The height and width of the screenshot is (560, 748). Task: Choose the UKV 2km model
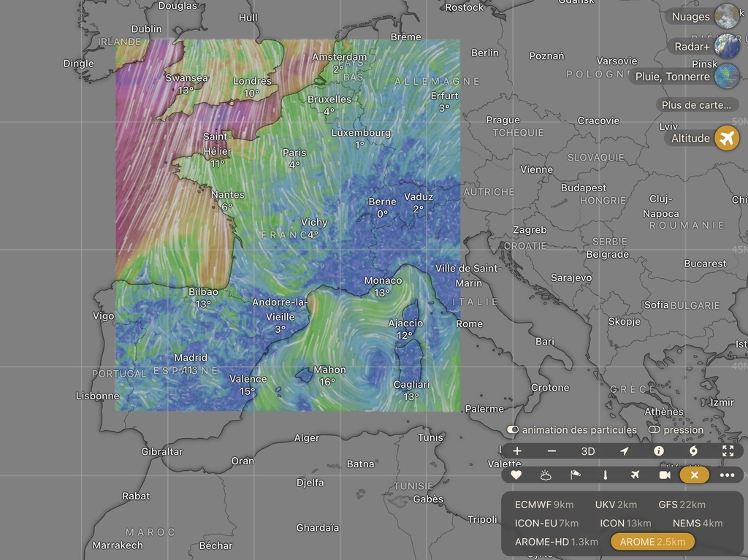tap(616, 505)
